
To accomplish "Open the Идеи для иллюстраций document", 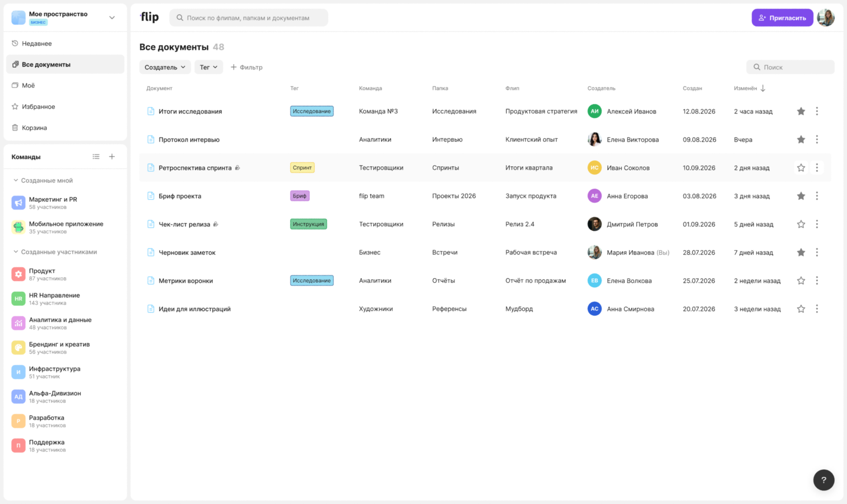I will [194, 309].
